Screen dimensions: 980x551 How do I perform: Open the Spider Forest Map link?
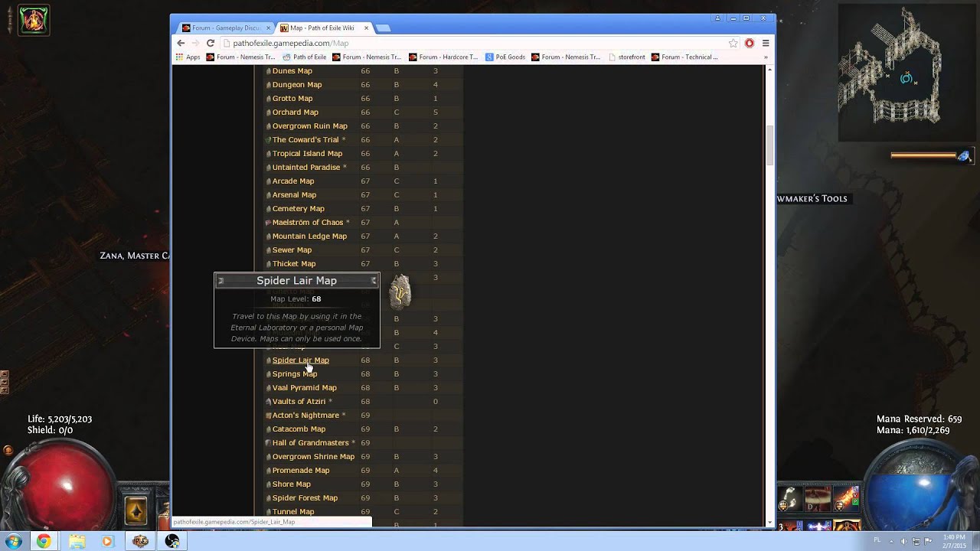pos(305,498)
